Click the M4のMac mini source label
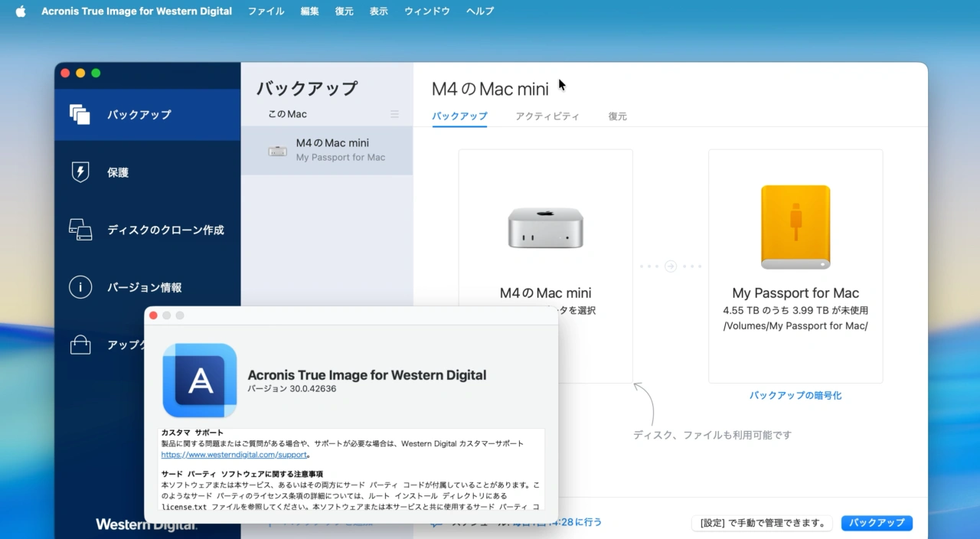 (x=546, y=293)
